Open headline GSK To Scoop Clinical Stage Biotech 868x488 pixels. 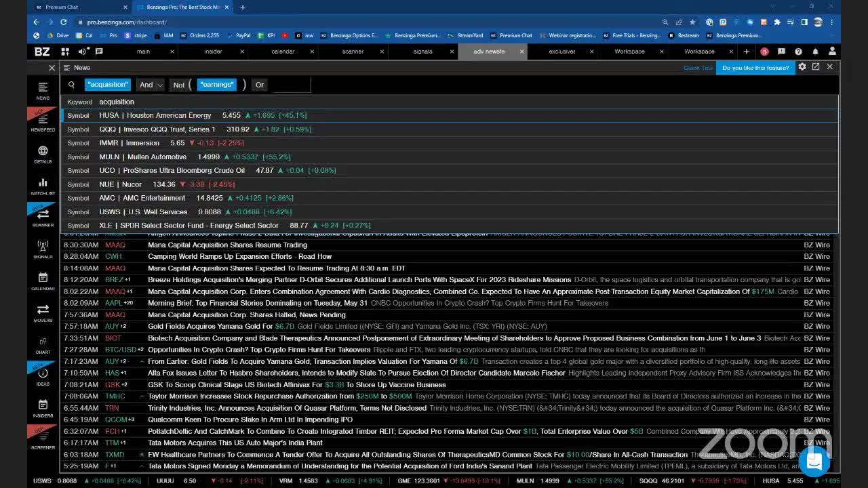pyautogui.click(x=296, y=384)
